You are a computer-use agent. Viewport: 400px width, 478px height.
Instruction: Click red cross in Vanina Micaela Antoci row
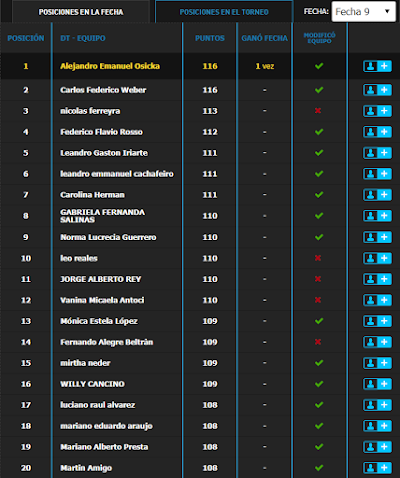point(318,300)
